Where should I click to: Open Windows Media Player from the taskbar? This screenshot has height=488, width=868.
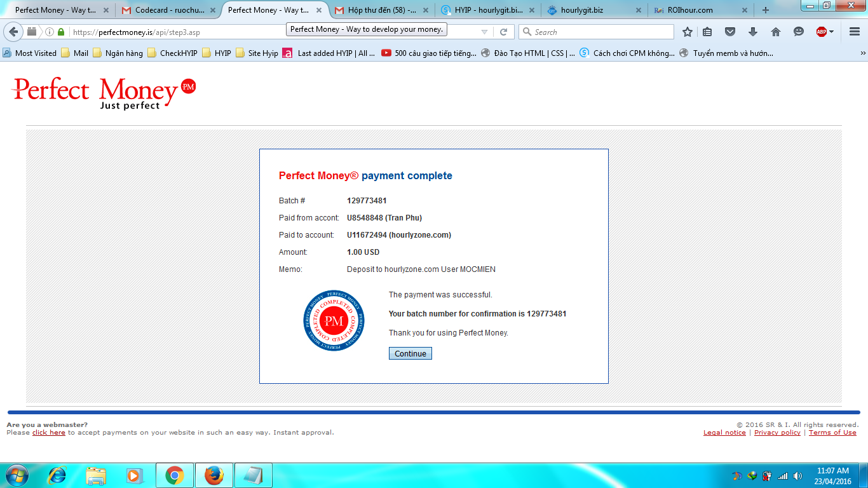(x=133, y=475)
